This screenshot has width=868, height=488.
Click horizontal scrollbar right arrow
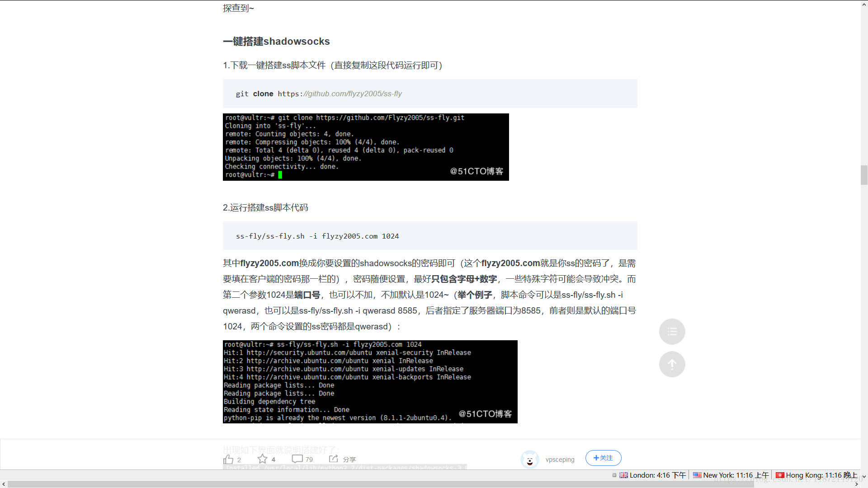[856, 484]
